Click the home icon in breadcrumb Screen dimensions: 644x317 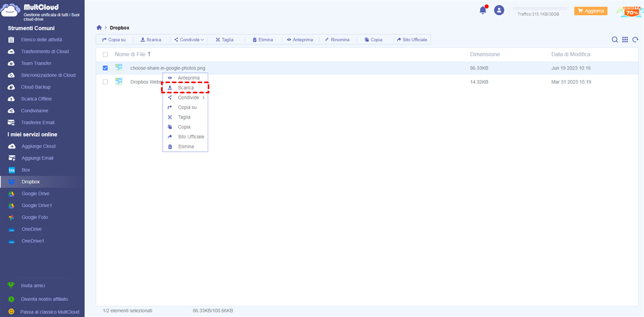[99, 27]
